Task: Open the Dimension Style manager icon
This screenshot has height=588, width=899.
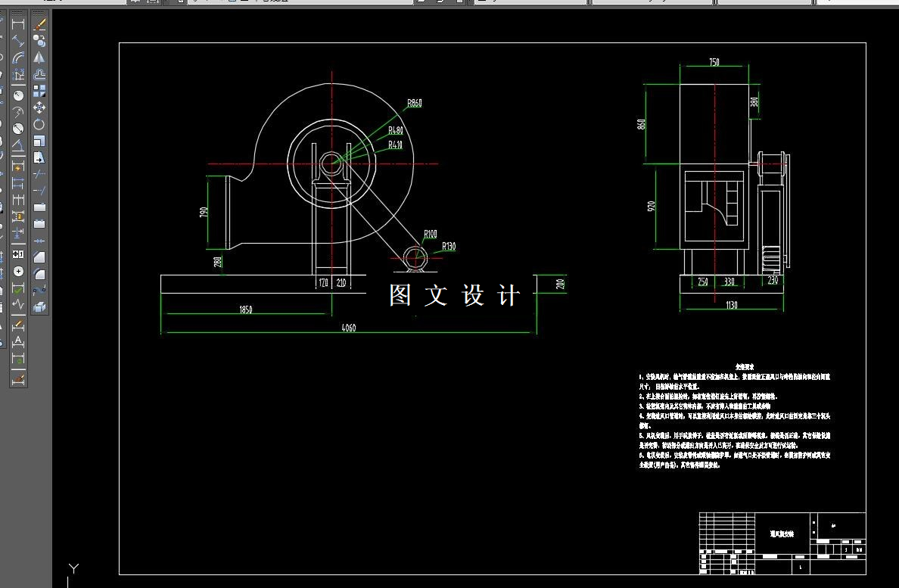Action: pyautogui.click(x=18, y=379)
